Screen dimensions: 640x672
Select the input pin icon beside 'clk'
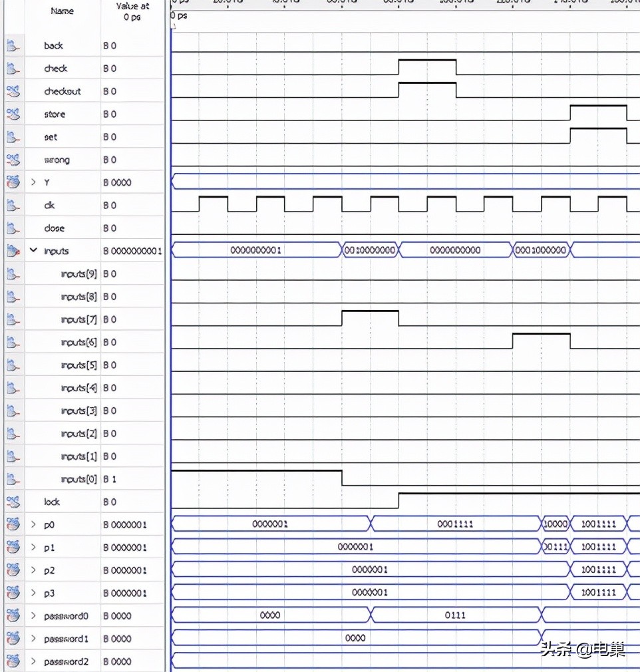pyautogui.click(x=13, y=205)
